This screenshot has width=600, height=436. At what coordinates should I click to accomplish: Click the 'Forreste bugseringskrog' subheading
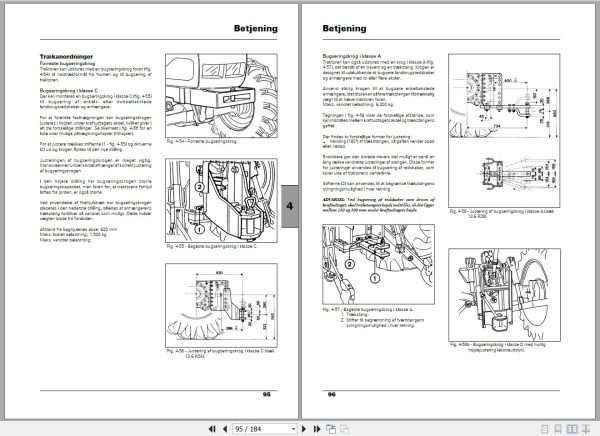pyautogui.click(x=67, y=63)
